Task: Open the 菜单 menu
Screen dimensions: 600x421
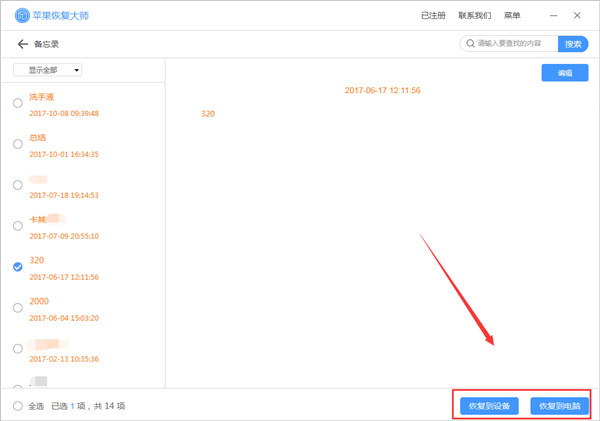Action: click(x=512, y=15)
